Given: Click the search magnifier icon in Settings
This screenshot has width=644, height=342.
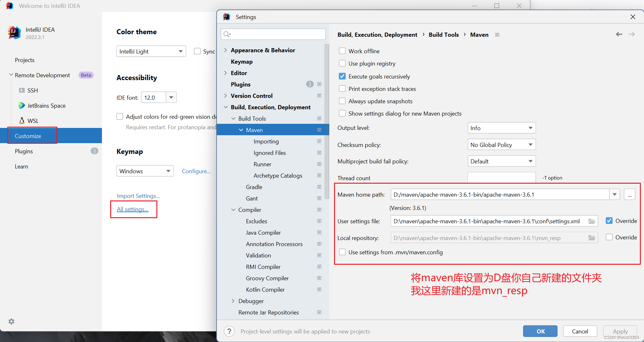Looking at the screenshot, I should point(227,34).
